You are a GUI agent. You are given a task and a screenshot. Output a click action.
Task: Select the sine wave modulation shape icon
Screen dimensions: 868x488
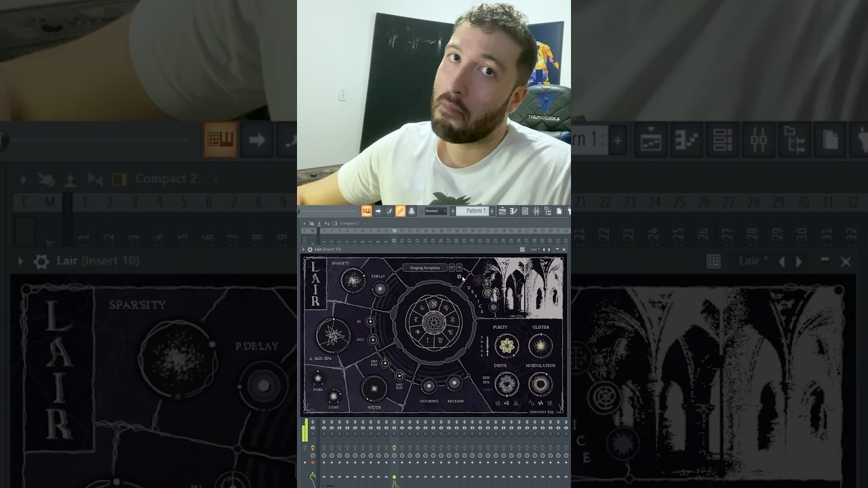[531, 403]
